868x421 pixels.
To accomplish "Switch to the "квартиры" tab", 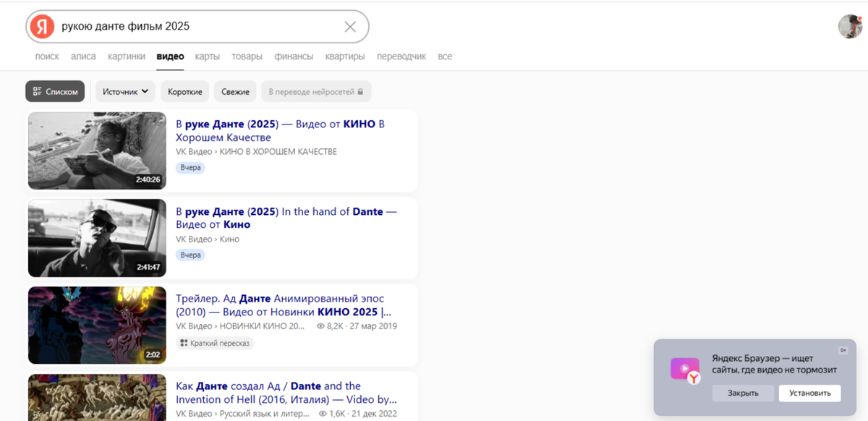I will pos(345,56).
